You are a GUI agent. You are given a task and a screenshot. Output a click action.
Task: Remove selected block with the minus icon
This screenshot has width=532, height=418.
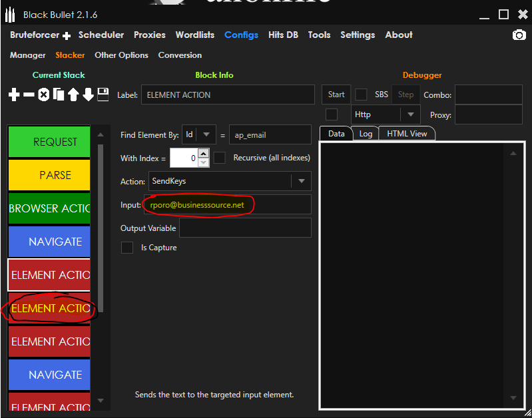29,95
